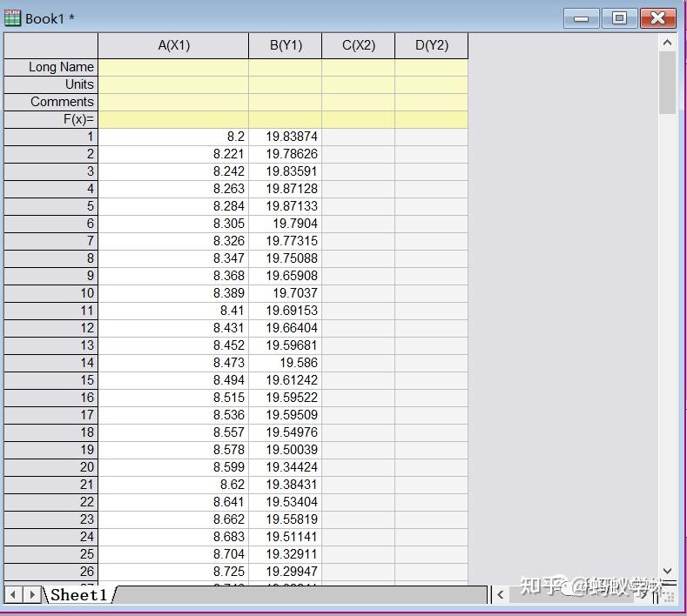687x616 pixels.
Task: Click the sheet tab scroll-left arrow
Action: (x=13, y=594)
